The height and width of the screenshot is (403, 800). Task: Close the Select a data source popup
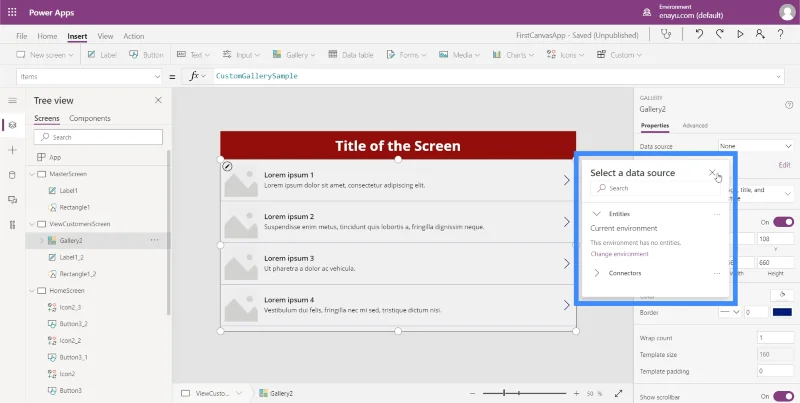pos(712,172)
